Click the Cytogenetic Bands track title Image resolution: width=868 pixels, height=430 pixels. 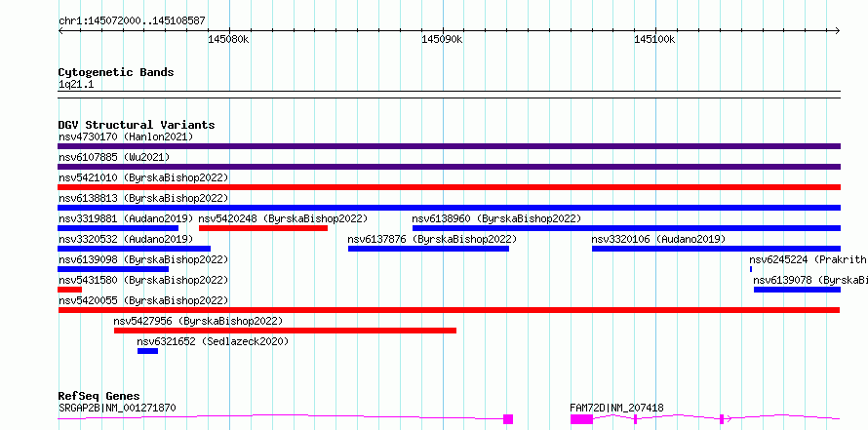116,72
